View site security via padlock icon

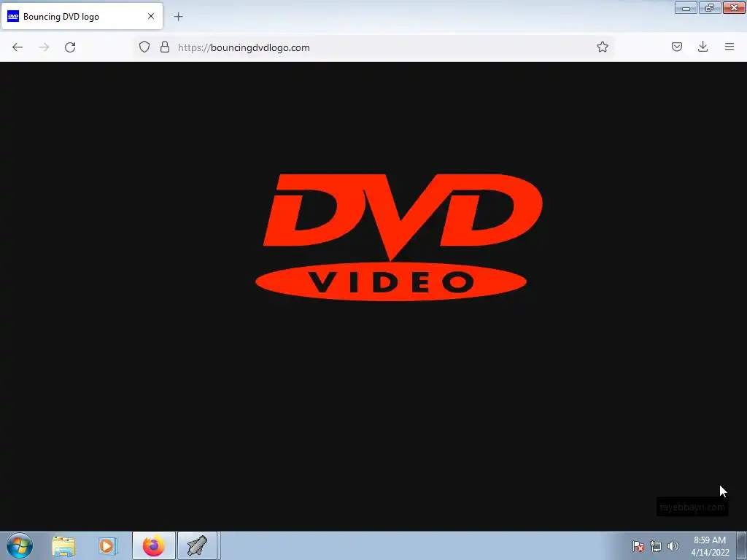click(x=165, y=47)
